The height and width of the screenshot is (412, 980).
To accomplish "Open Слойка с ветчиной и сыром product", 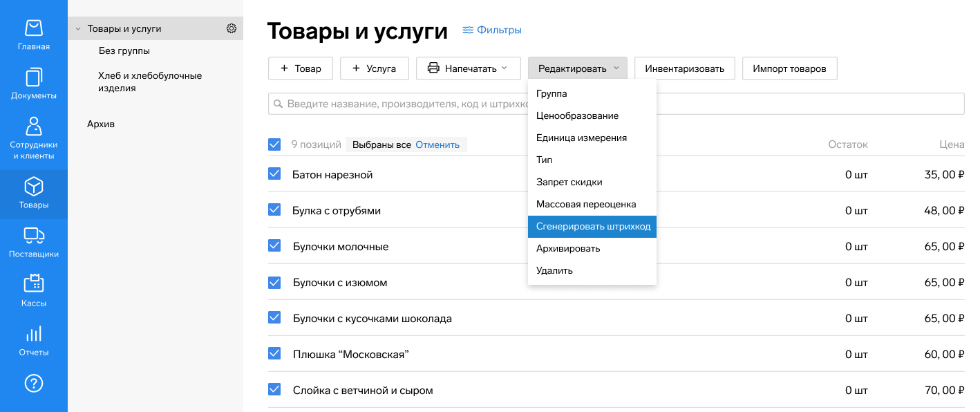I will (363, 390).
